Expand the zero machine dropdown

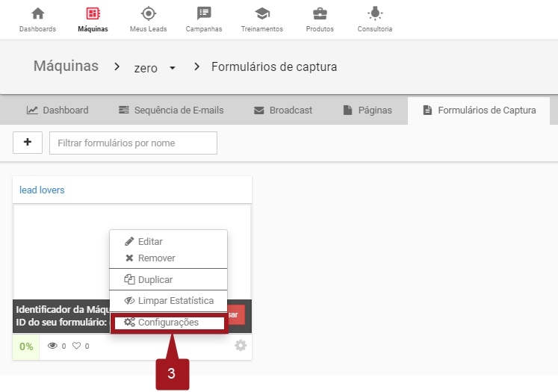pyautogui.click(x=172, y=68)
